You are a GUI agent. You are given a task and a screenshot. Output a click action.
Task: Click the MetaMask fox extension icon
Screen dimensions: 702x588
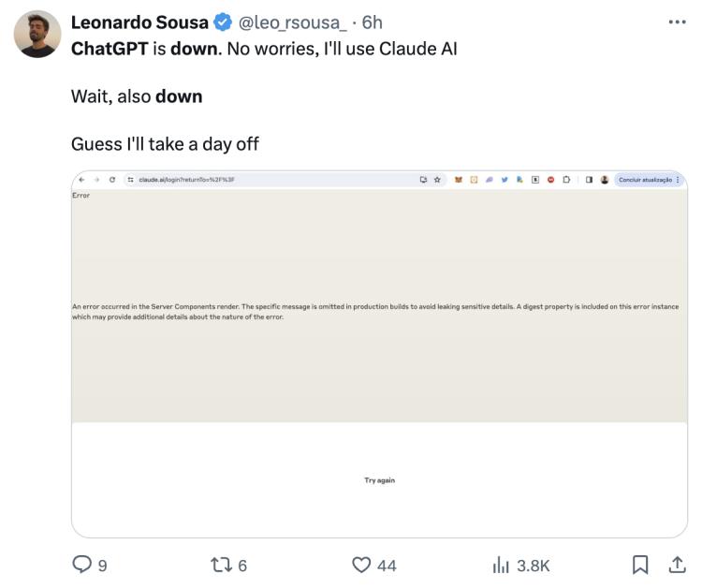[460, 180]
